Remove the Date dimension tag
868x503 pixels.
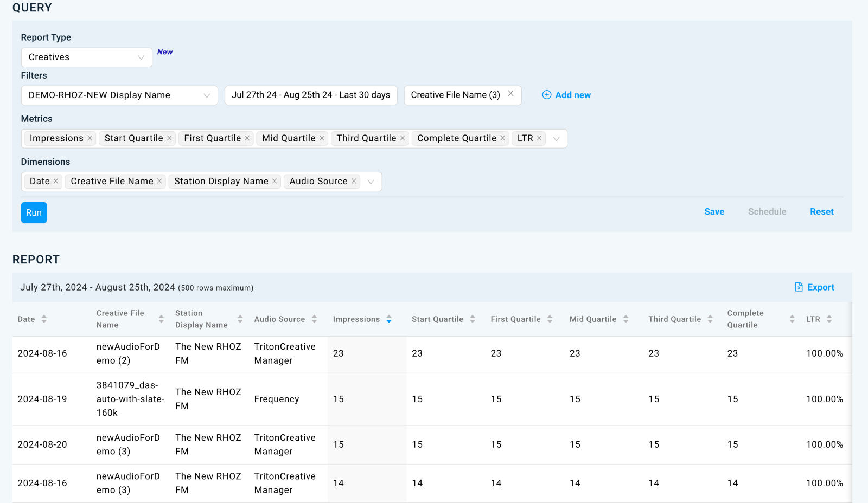tap(56, 181)
